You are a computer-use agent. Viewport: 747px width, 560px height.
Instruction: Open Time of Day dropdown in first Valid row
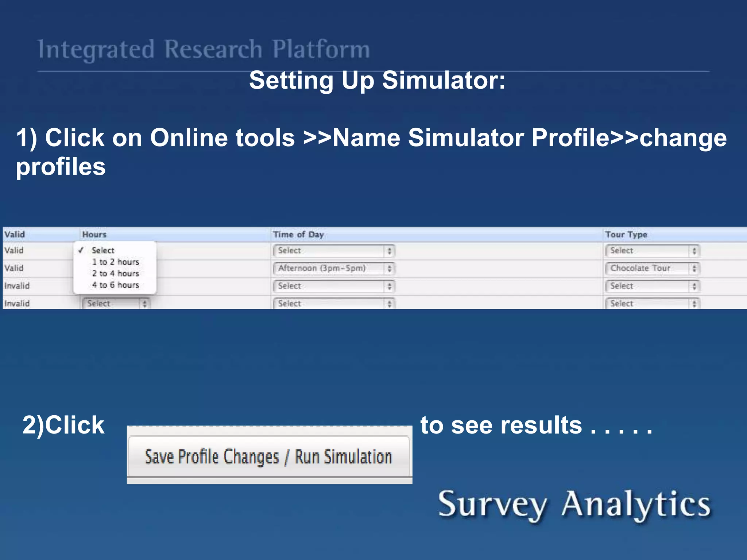click(x=334, y=251)
